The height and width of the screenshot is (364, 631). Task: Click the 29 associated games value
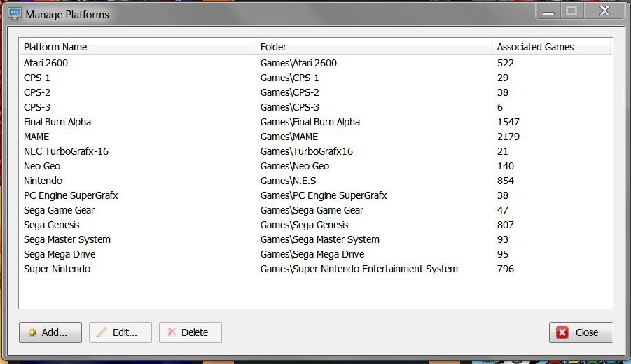503,78
